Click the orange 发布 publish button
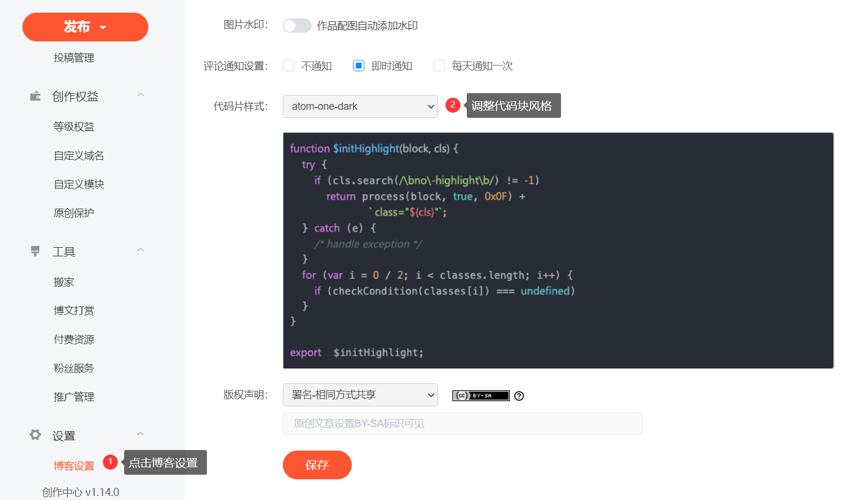Image resolution: width=868 pixels, height=500 pixels. (85, 27)
